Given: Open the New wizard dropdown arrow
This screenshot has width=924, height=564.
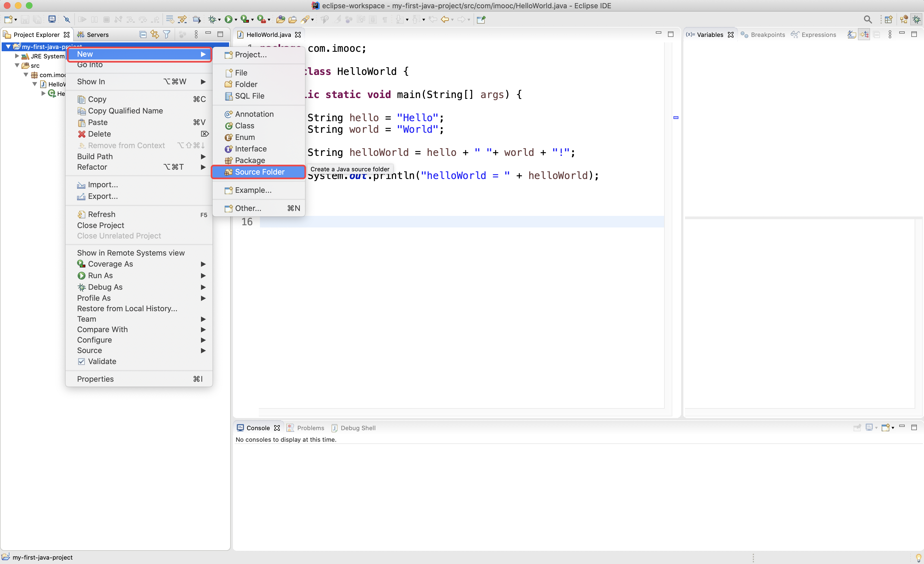Looking at the screenshot, I should point(16,20).
